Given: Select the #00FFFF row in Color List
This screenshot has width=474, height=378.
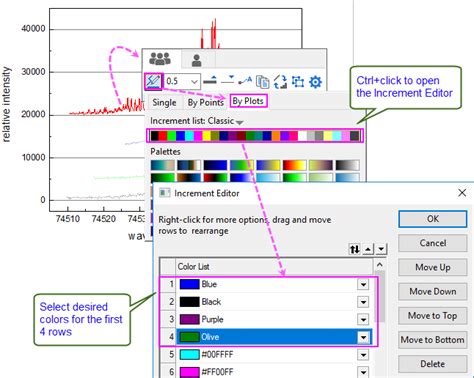Looking at the screenshot, I should tap(267, 355).
